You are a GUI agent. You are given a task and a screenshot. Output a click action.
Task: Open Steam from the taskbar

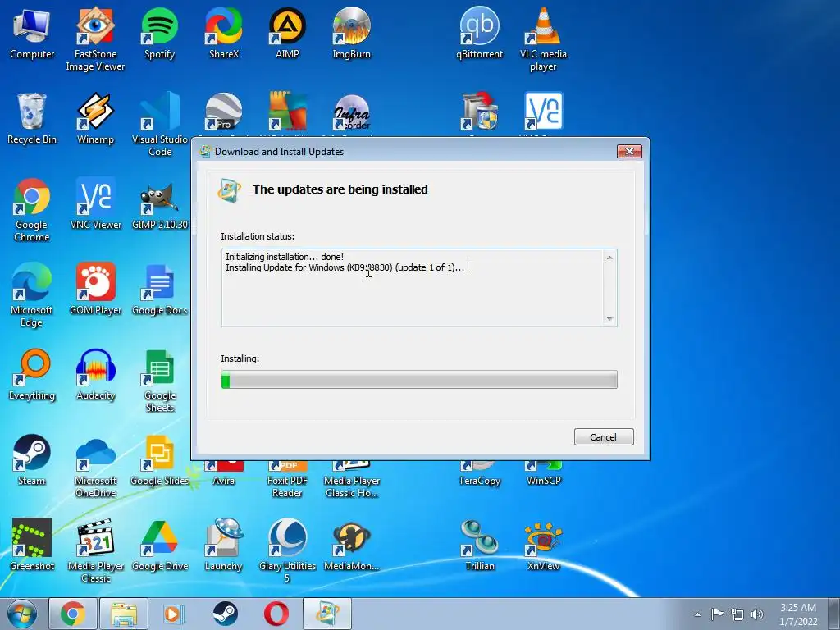coord(225,614)
